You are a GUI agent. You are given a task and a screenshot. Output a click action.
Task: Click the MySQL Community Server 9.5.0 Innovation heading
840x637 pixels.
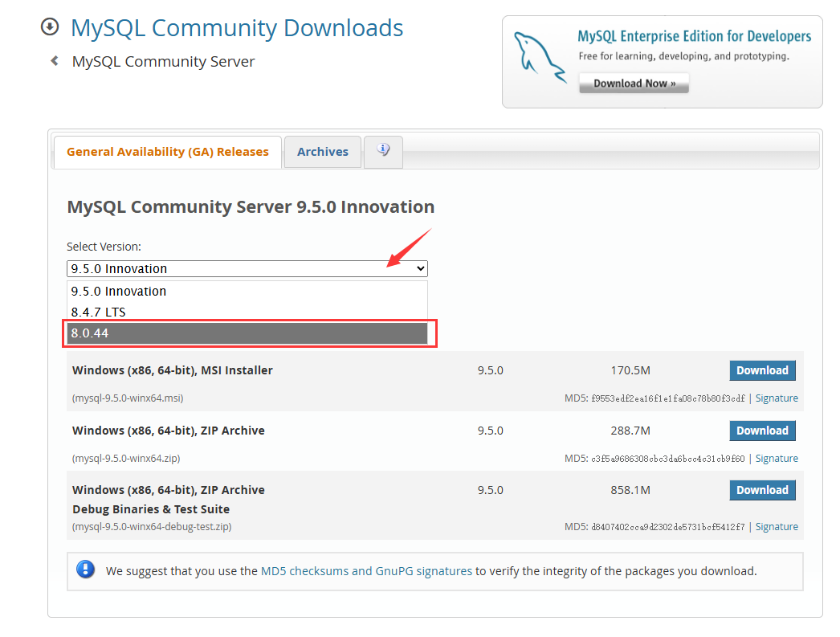point(251,206)
